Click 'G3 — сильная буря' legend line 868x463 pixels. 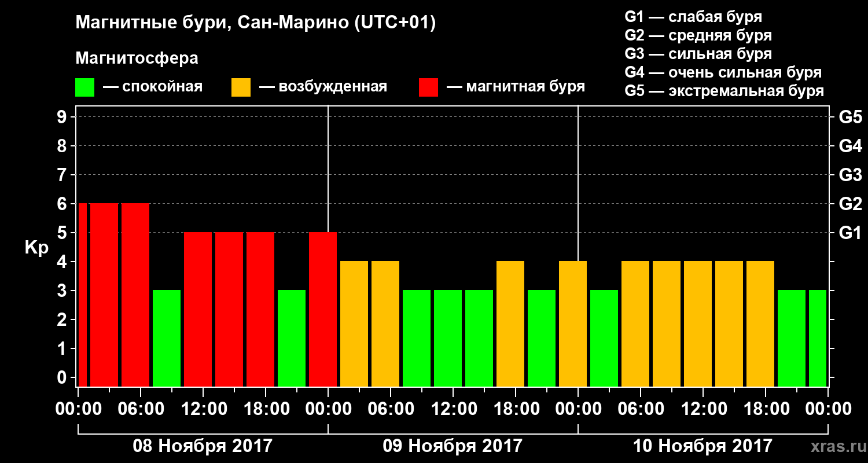[x=698, y=54]
